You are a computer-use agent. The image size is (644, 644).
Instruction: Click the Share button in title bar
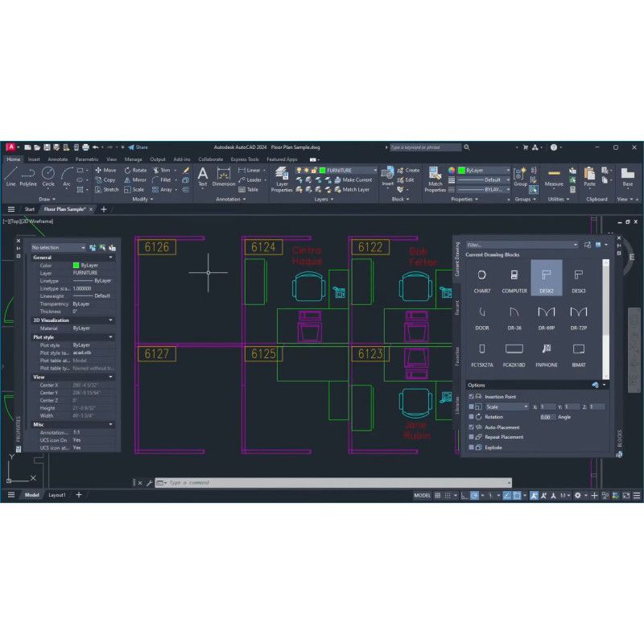pyautogui.click(x=138, y=147)
